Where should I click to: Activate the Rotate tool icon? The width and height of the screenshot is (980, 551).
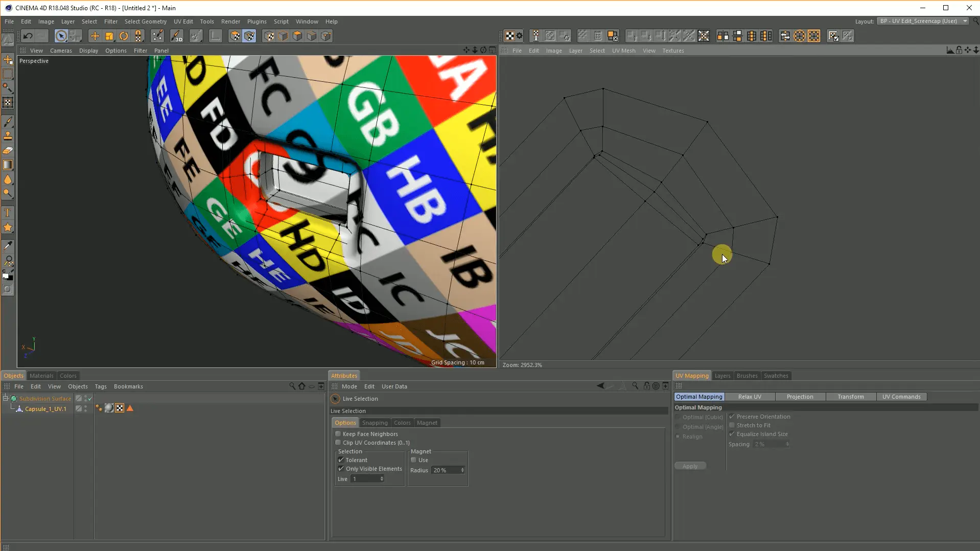coord(123,36)
